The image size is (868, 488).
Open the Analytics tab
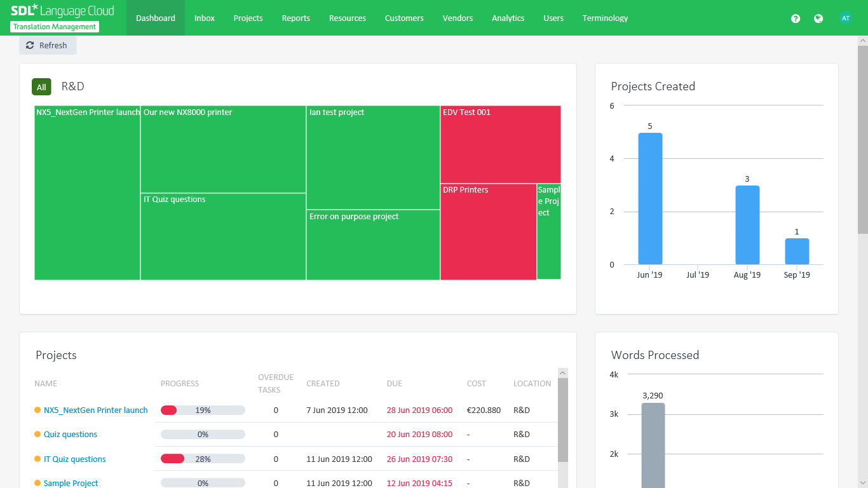pyautogui.click(x=508, y=18)
